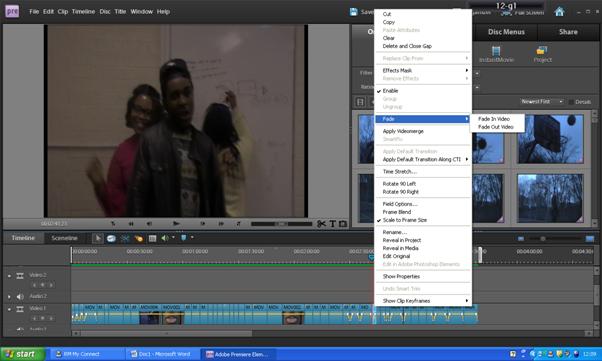Open the File menu
The height and width of the screenshot is (361, 602).
[34, 12]
